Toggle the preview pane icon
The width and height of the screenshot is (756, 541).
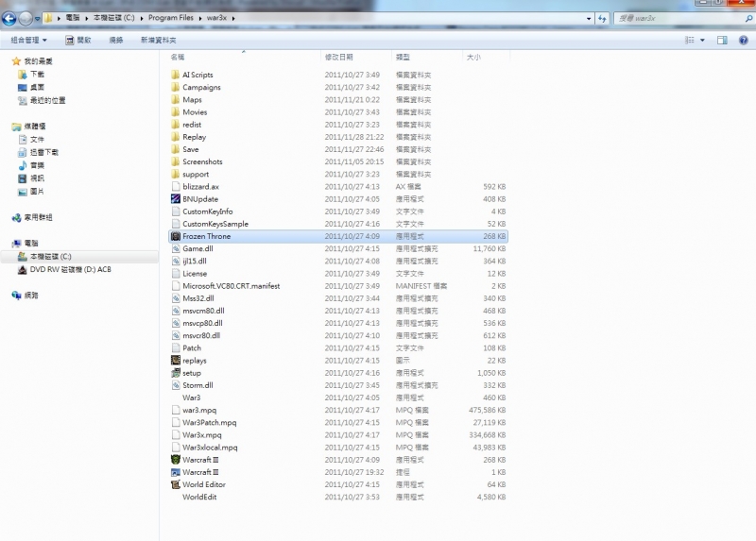(722, 40)
